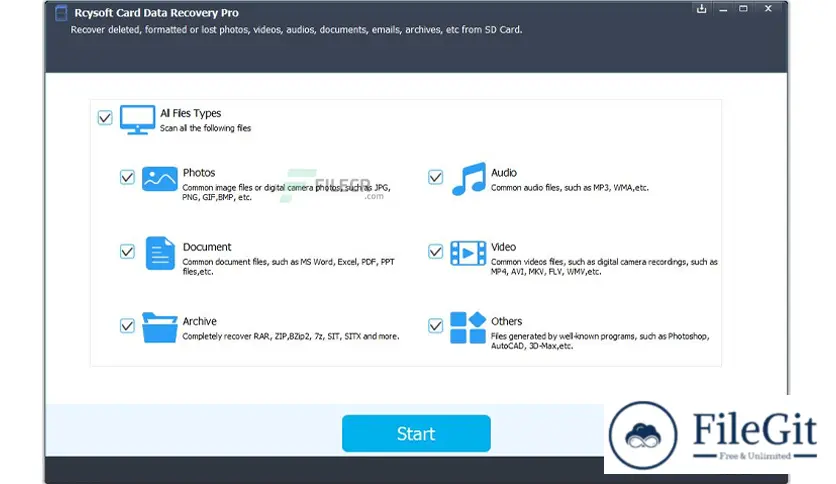Click 'Scan all the following files' text
Image resolution: width=836 pixels, height=484 pixels.
pyautogui.click(x=205, y=128)
